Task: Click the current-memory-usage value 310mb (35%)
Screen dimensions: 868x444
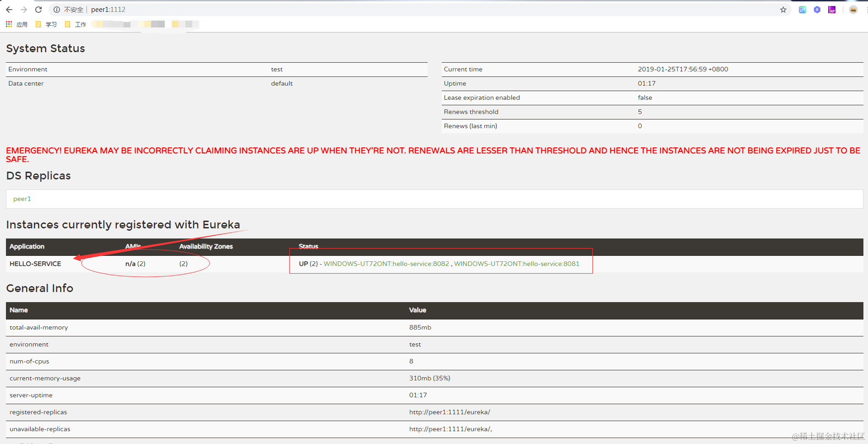Action: [x=429, y=378]
